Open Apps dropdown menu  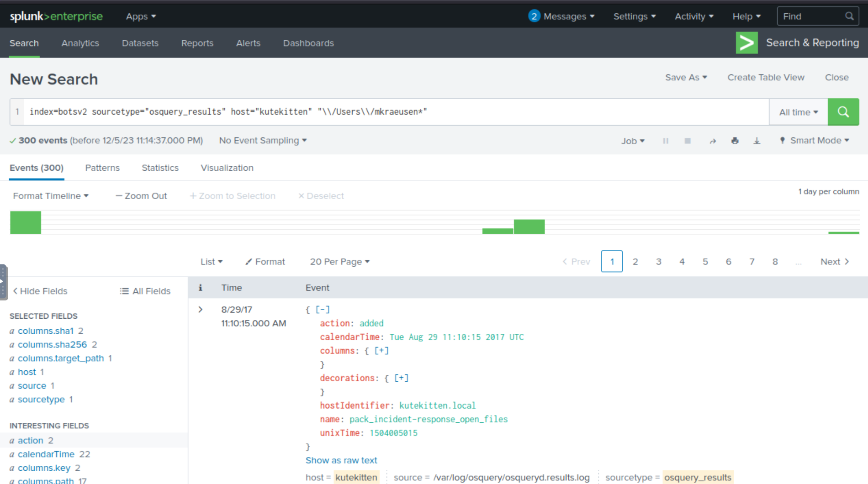[141, 16]
